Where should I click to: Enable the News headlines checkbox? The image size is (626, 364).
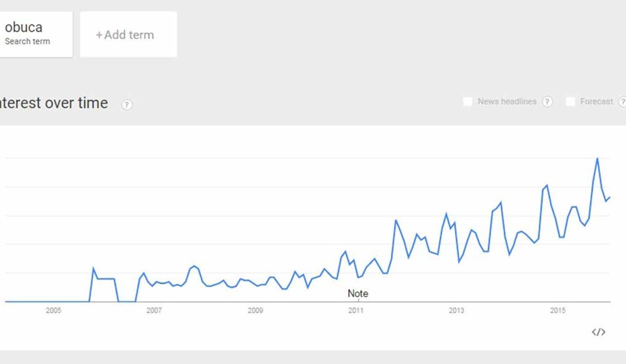point(468,102)
